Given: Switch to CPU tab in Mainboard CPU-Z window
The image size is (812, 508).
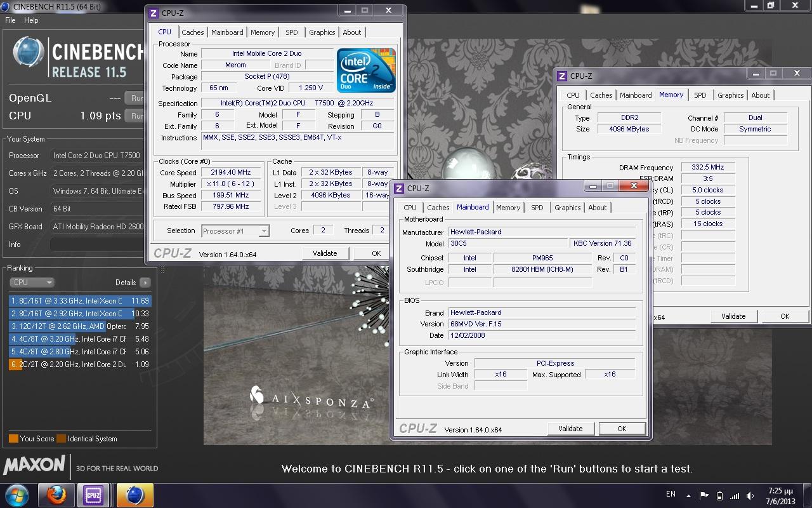Looking at the screenshot, I should point(410,208).
